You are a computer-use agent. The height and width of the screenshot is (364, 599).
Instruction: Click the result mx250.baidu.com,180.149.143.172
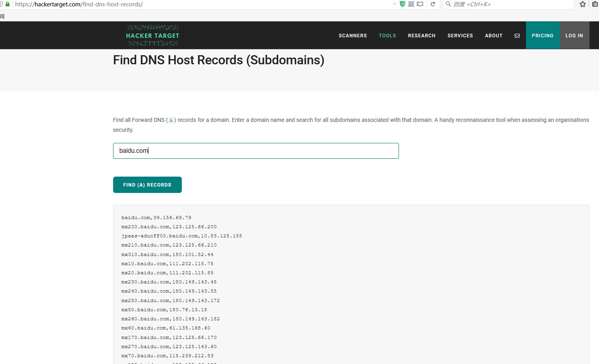[x=171, y=300]
